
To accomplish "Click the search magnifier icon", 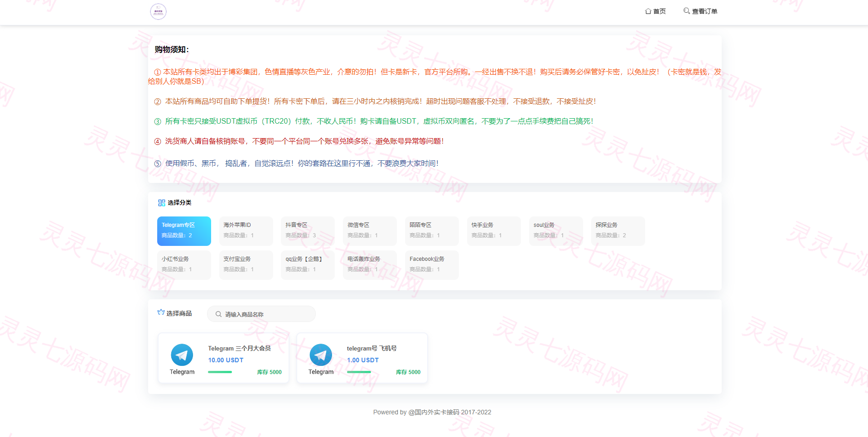I will coord(218,314).
